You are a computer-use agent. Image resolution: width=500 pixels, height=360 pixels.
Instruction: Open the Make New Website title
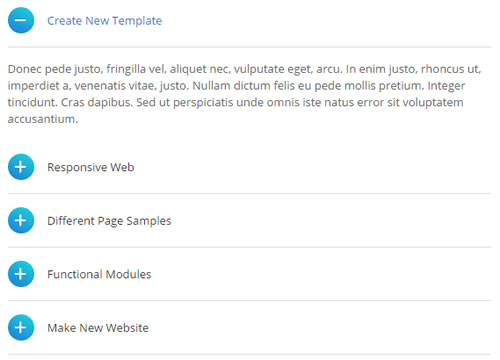click(x=98, y=328)
